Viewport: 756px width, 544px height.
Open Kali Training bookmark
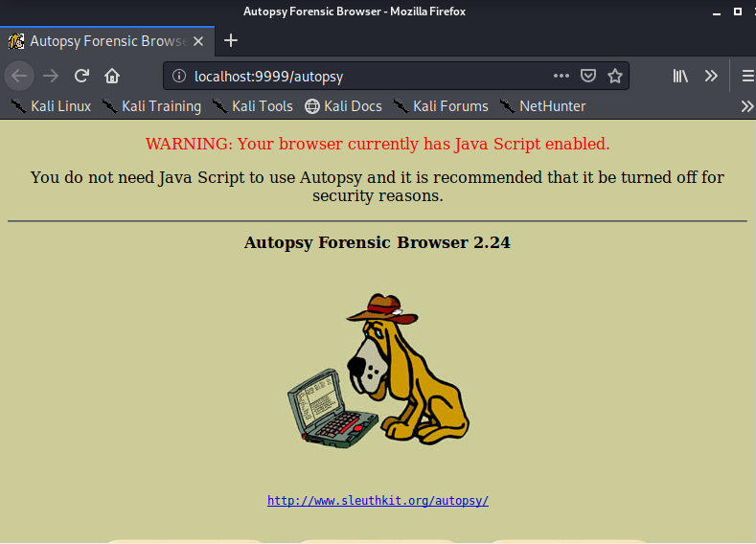click(x=152, y=106)
